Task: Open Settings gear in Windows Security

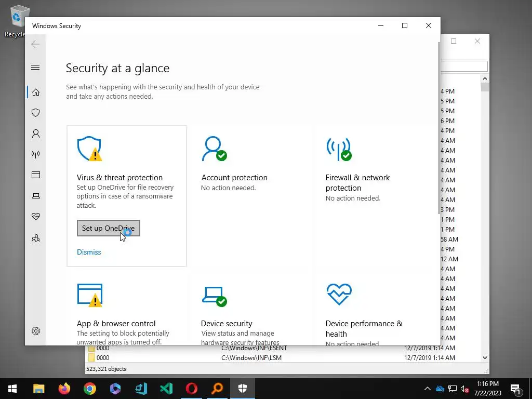Action: click(x=36, y=331)
